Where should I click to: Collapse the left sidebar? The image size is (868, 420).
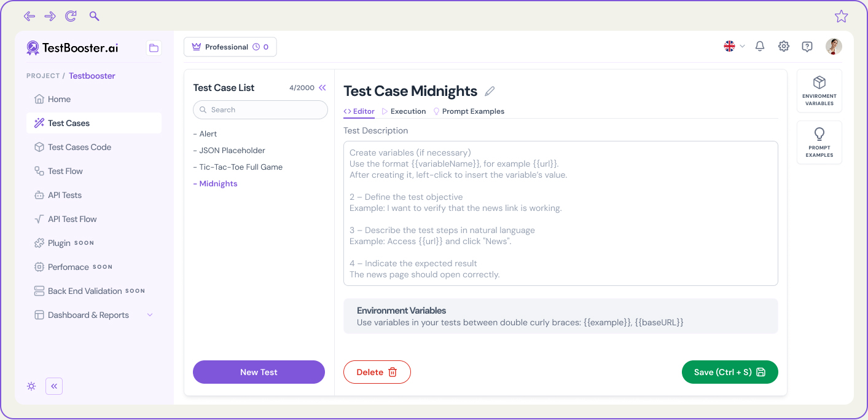coord(54,386)
